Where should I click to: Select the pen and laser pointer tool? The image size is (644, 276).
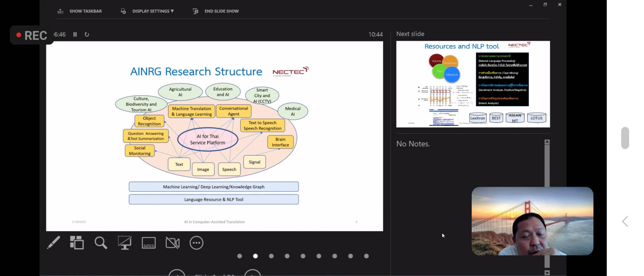[53, 243]
